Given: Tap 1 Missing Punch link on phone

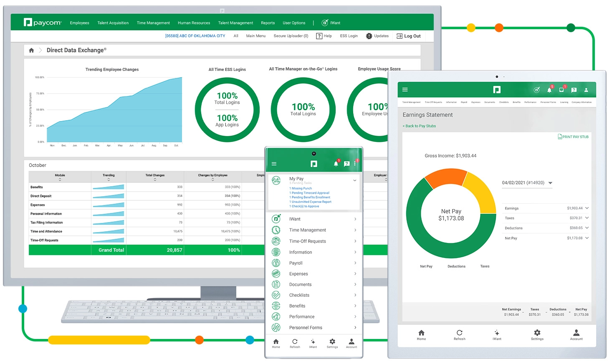Looking at the screenshot, I should click(301, 188).
